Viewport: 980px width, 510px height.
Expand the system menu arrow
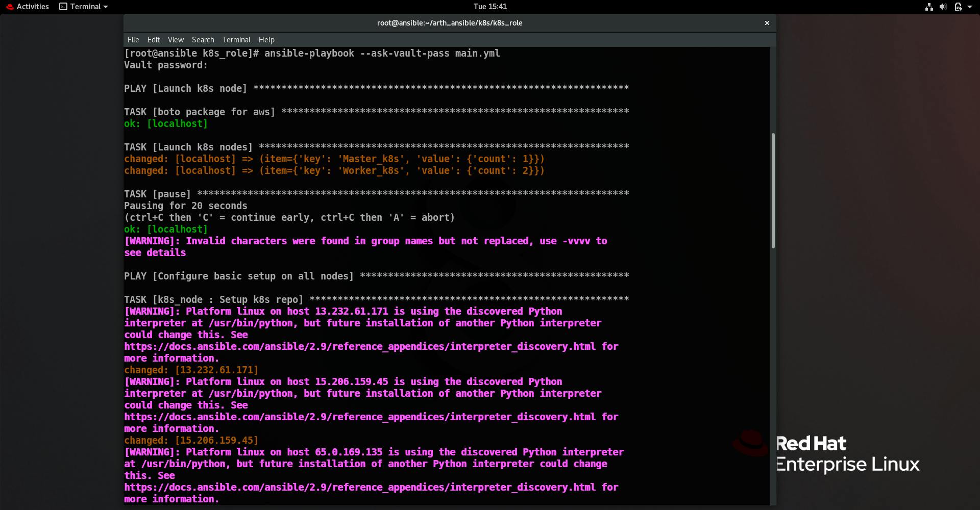click(970, 7)
